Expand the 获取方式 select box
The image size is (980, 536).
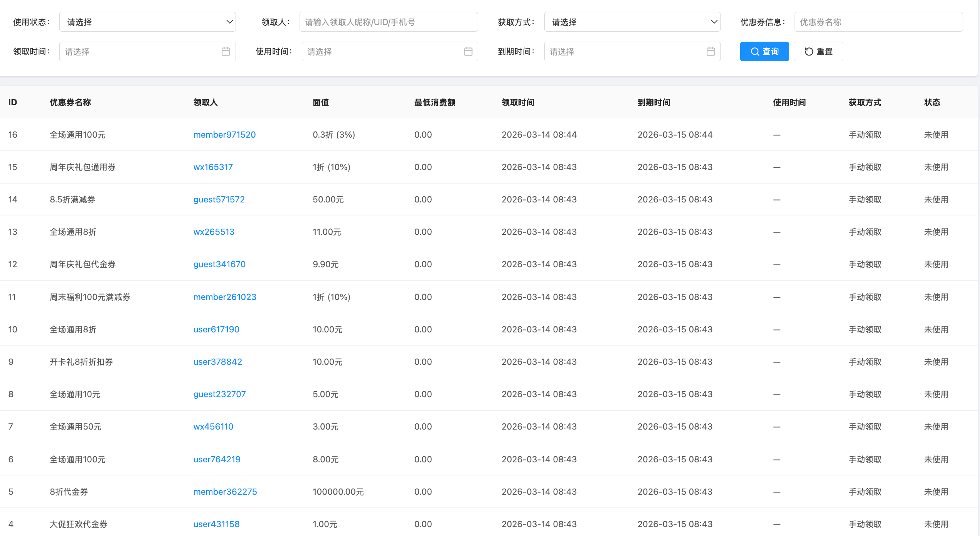(x=632, y=22)
